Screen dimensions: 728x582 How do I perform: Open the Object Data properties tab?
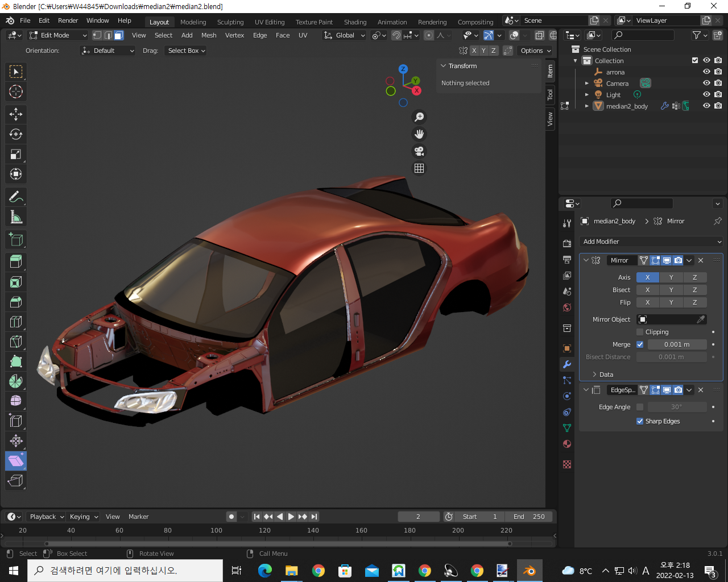point(567,428)
